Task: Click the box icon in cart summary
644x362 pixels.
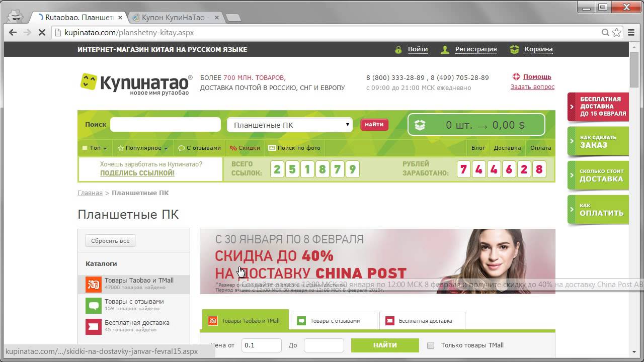Action: pos(420,125)
